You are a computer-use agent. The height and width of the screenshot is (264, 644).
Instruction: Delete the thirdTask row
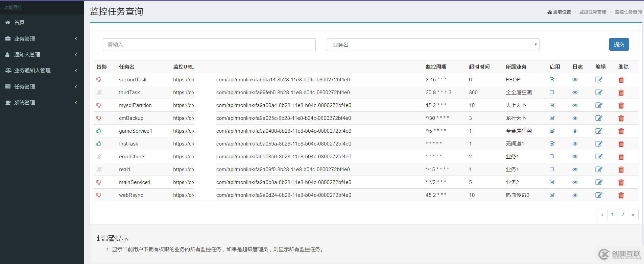click(x=621, y=93)
